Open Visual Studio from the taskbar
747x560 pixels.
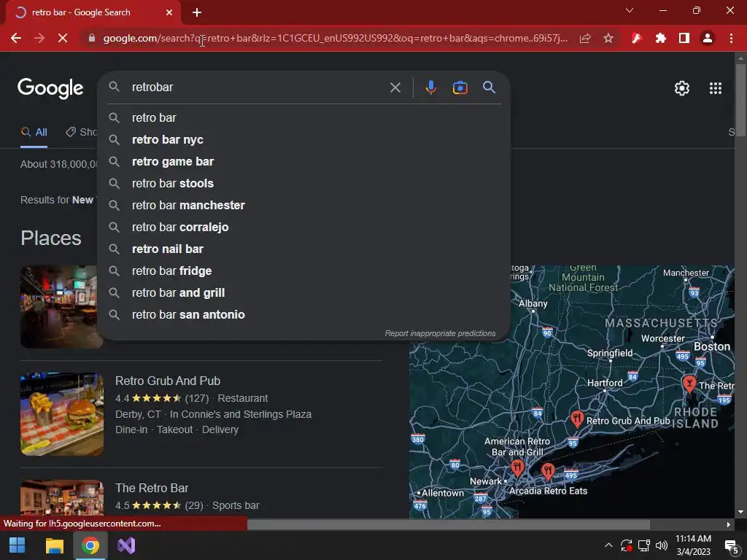tap(127, 545)
